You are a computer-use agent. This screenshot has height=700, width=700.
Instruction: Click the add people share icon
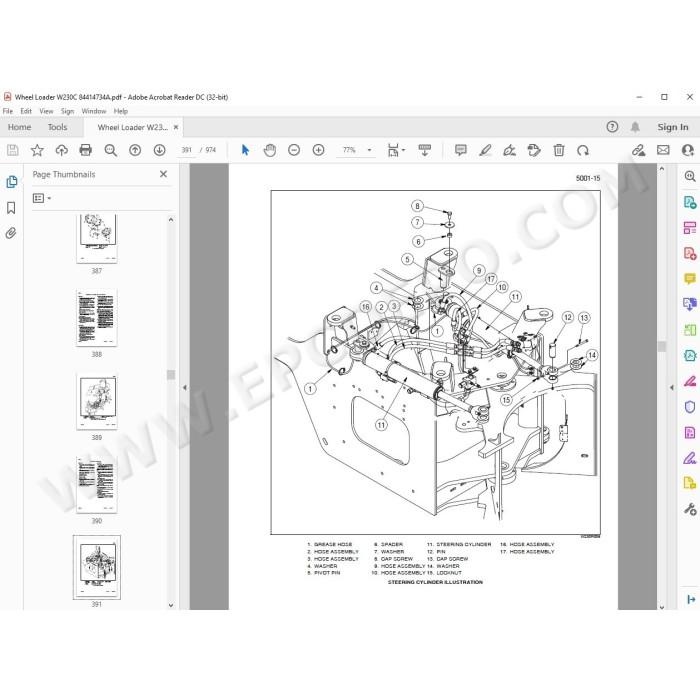point(688,150)
